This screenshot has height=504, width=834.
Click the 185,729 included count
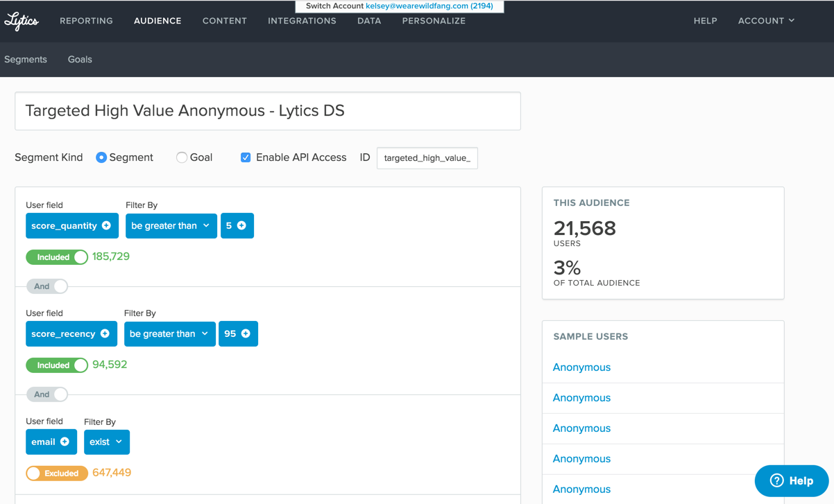pyautogui.click(x=111, y=257)
